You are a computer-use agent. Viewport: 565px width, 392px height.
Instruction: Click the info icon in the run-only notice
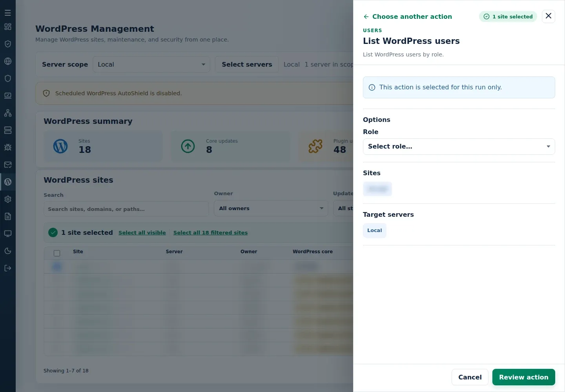coord(372,87)
